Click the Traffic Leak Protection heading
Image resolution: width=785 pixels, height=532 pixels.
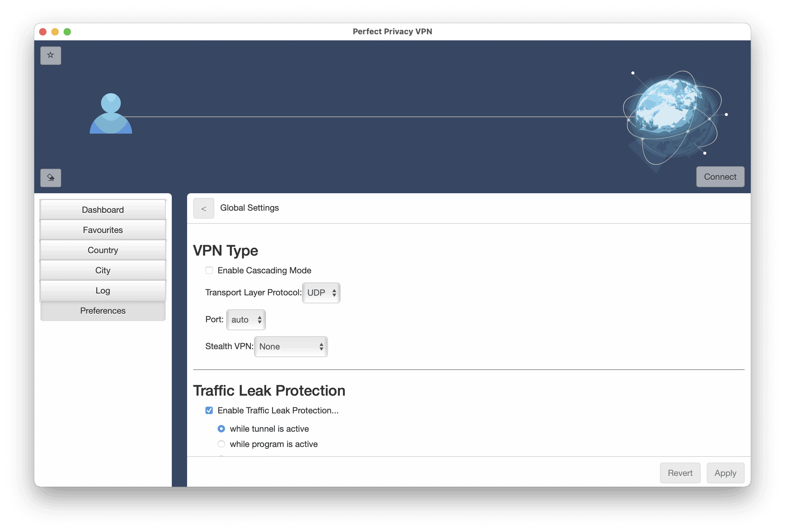[x=269, y=391]
